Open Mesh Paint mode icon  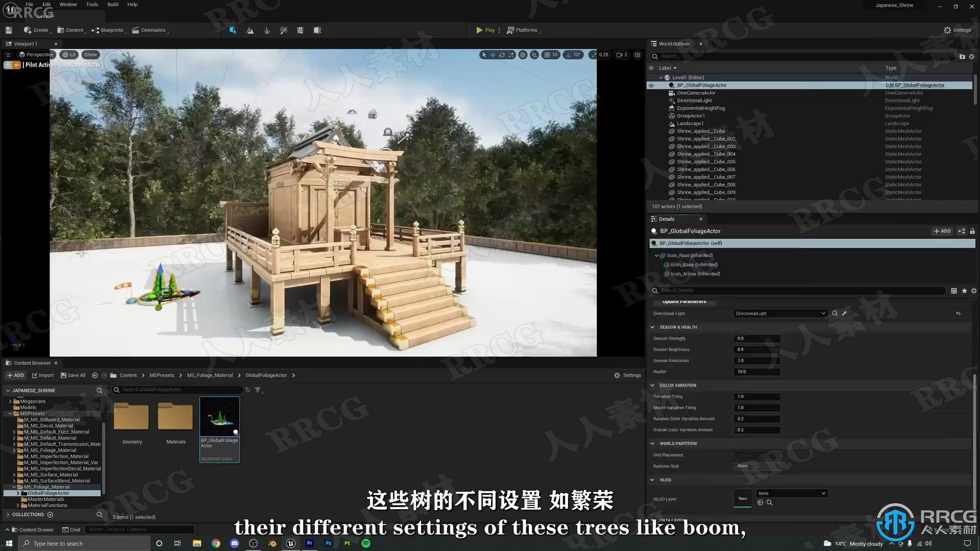[284, 30]
